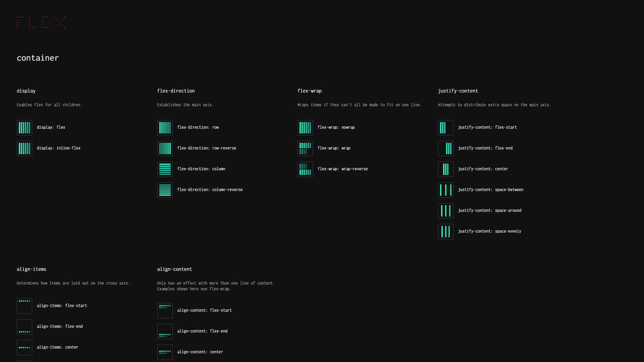The width and height of the screenshot is (644, 362).
Task: Select the justify-content:space-between icon
Action: (x=445, y=190)
